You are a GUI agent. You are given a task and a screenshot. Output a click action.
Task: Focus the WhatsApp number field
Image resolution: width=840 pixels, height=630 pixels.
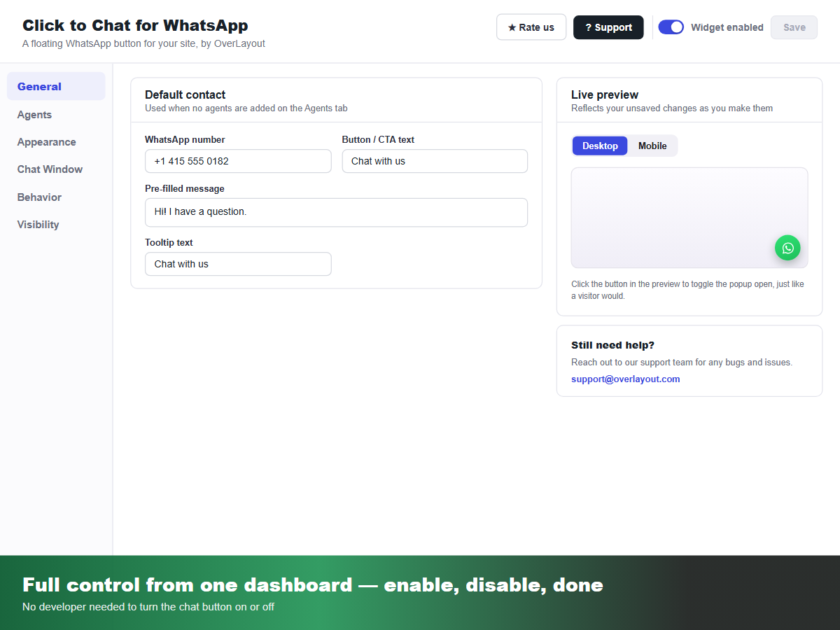[x=238, y=161]
